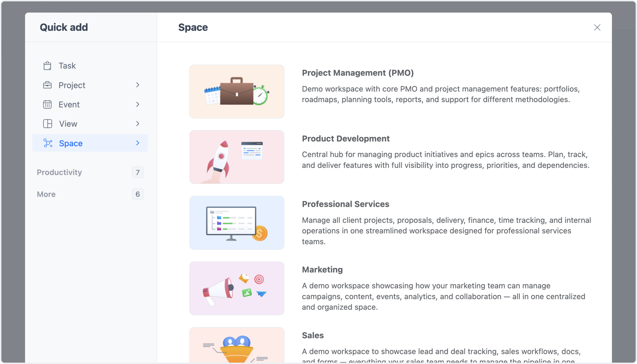Select the Marketing megaphone thumbnail
The height and width of the screenshot is (364, 637).
(237, 288)
